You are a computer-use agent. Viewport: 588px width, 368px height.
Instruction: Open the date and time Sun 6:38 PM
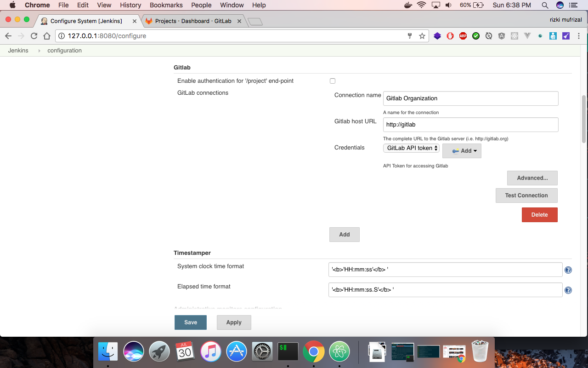(511, 5)
